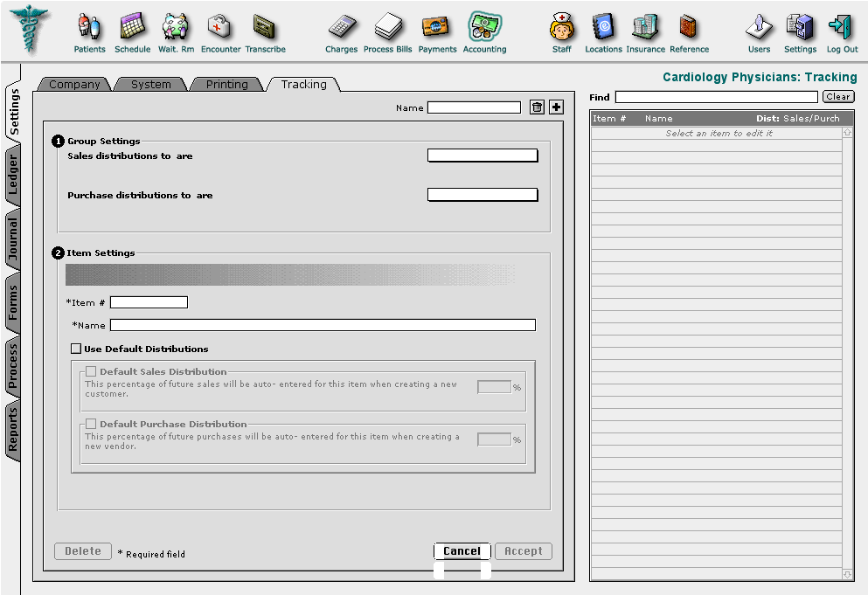This screenshot has height=595, width=868.
Task: Click the item list scroll up arrow
Action: (848, 133)
